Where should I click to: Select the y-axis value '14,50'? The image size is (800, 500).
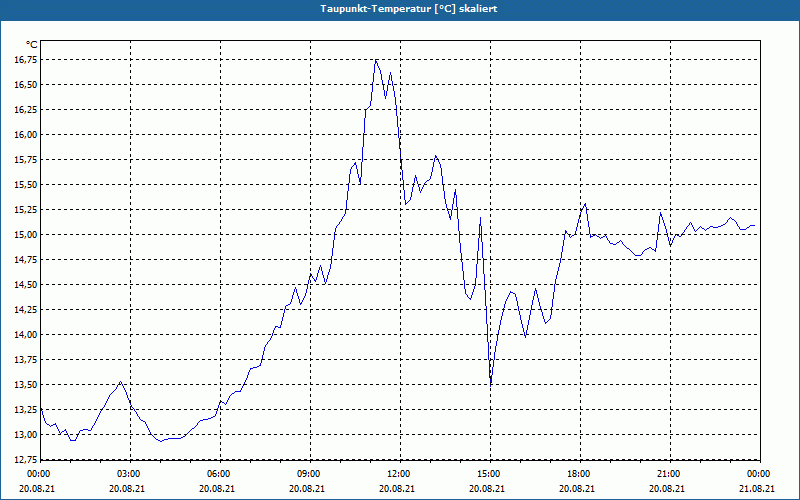point(26,285)
